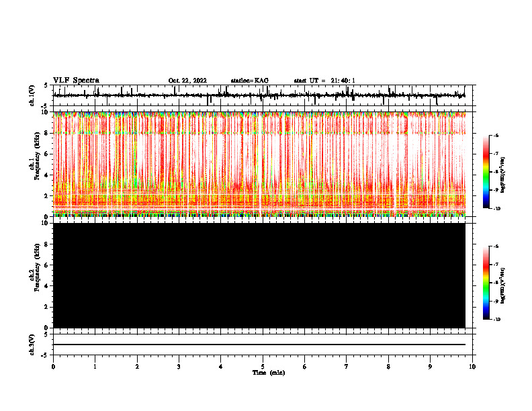Click the ch.2 color bar 'log(PSD)(V²/Hz)' label

(x=503, y=285)
